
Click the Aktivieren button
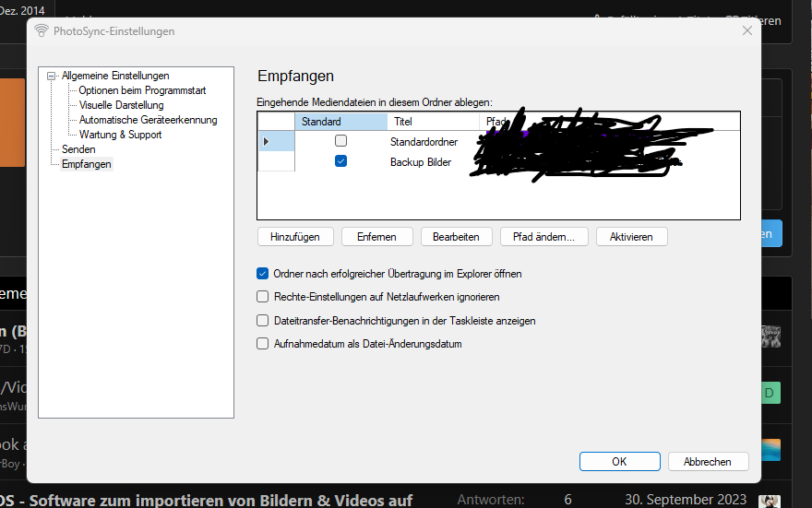click(x=631, y=237)
